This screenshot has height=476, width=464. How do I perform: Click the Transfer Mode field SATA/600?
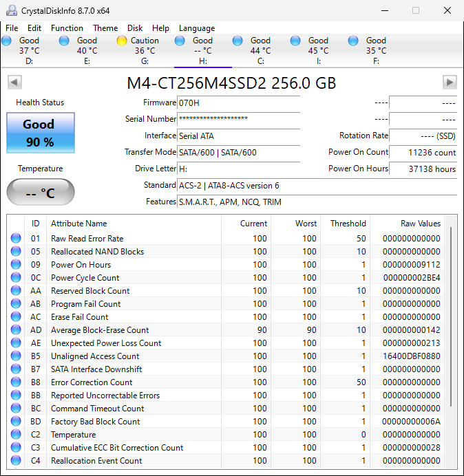click(238, 152)
